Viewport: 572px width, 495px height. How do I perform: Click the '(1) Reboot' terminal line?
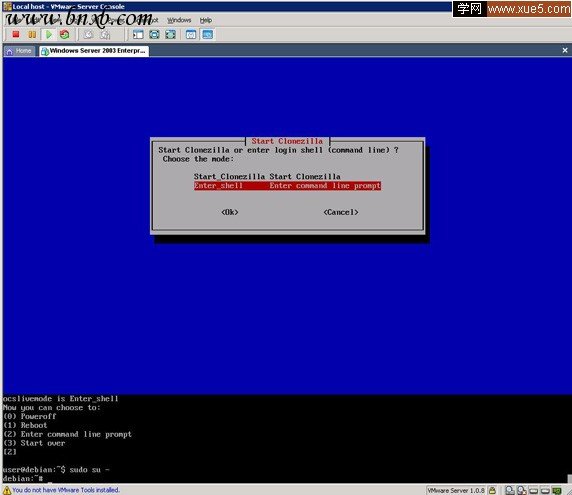tap(25, 425)
